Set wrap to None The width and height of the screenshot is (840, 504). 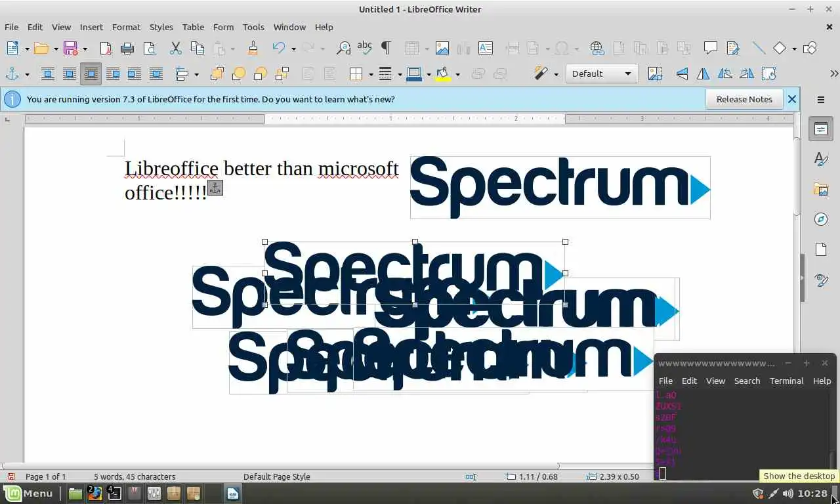[x=47, y=73]
